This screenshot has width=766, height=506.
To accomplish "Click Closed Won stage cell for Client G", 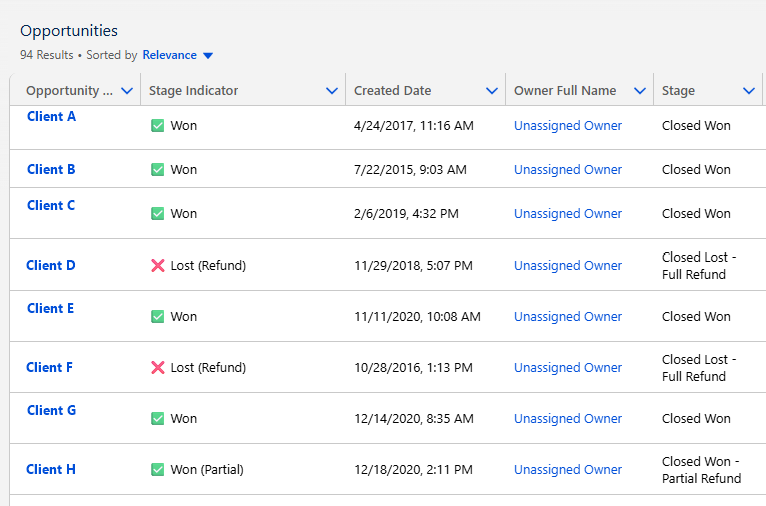I will click(696, 419).
